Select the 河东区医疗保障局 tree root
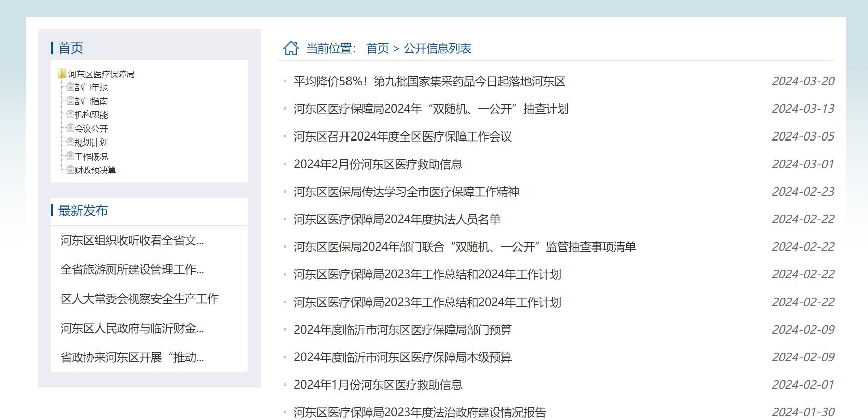The width and height of the screenshot is (868, 420). click(x=101, y=74)
